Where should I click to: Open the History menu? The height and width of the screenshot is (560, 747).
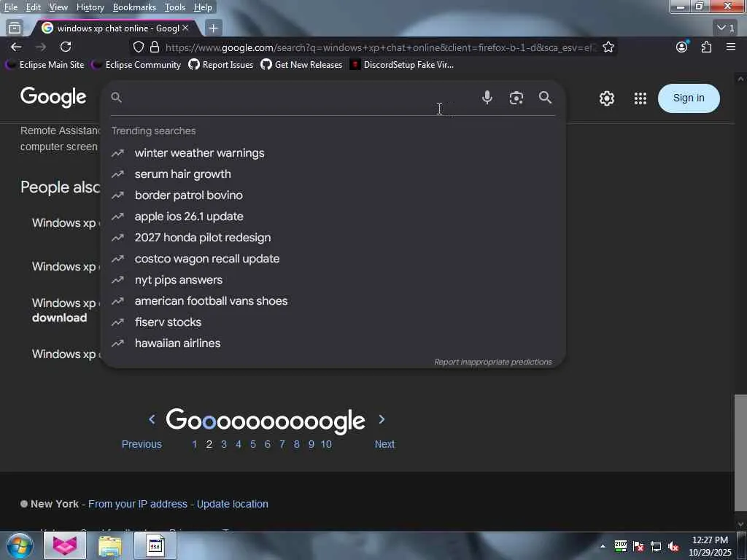click(x=90, y=7)
